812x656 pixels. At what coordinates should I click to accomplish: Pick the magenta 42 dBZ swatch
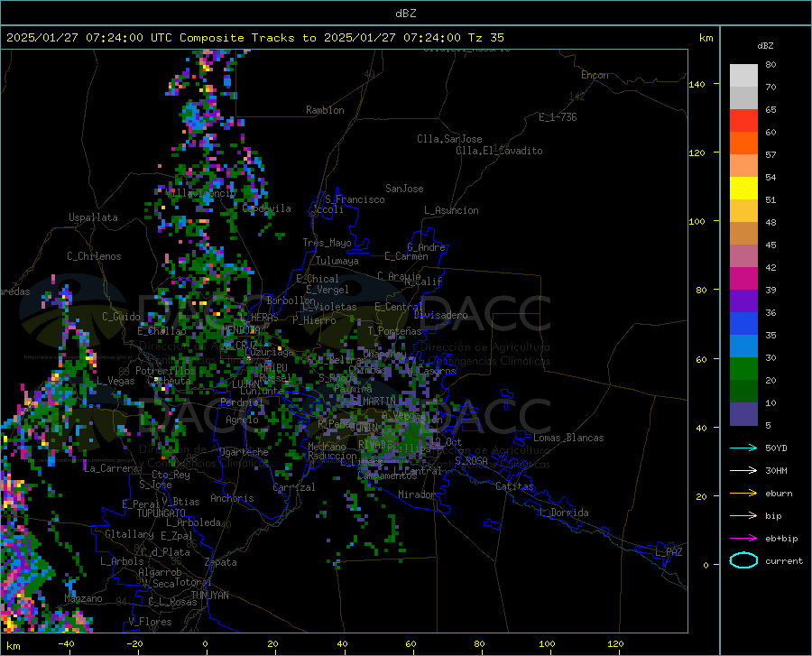tap(743, 279)
